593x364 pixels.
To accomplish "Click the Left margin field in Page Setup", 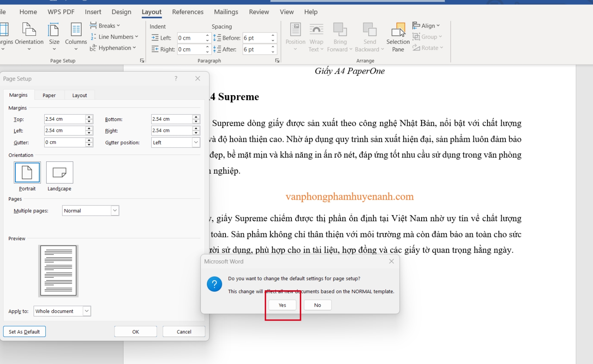I will (x=65, y=131).
